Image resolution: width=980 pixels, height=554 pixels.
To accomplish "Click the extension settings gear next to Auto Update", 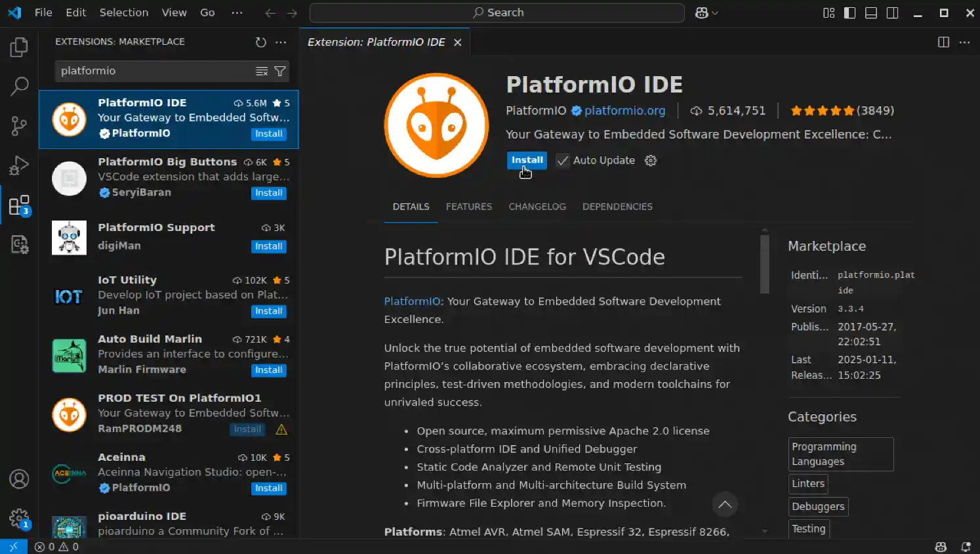I will click(x=651, y=161).
